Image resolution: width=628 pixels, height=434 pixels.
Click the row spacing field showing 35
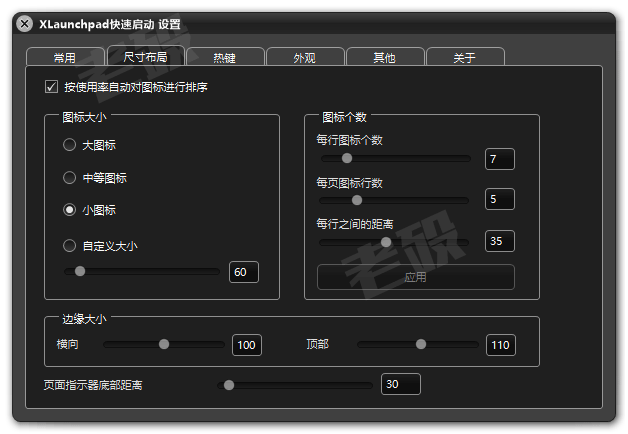click(x=500, y=241)
